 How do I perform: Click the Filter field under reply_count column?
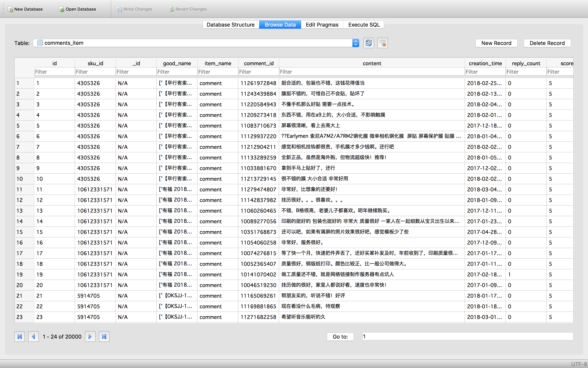point(526,72)
